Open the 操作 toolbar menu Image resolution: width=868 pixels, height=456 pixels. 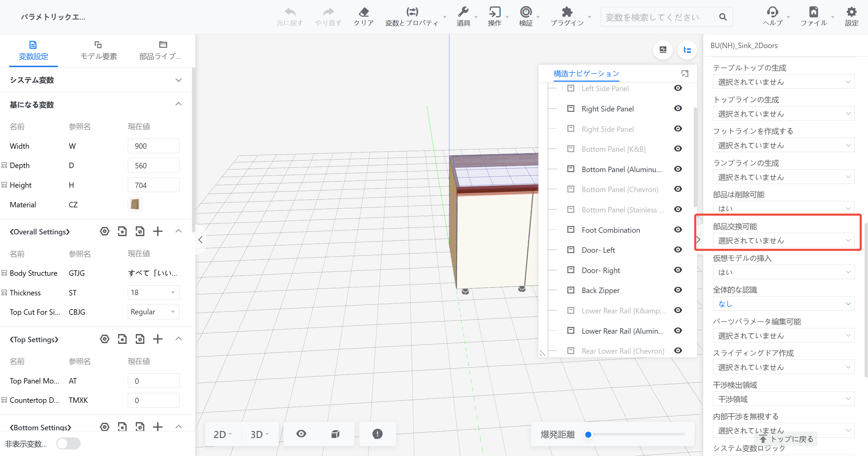coord(495,17)
